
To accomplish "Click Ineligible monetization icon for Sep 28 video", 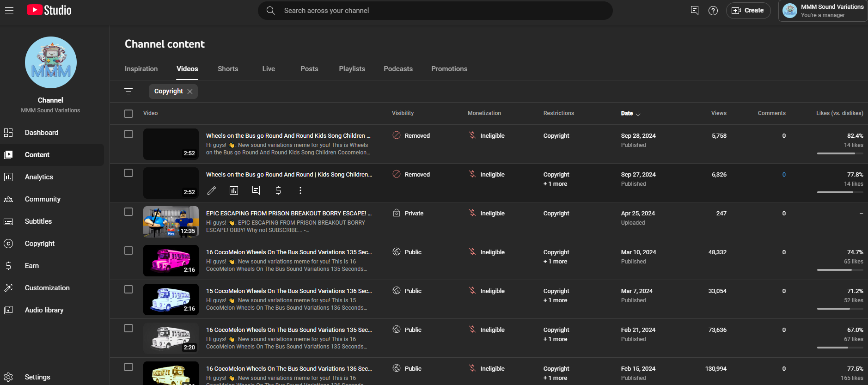I will 472,135.
